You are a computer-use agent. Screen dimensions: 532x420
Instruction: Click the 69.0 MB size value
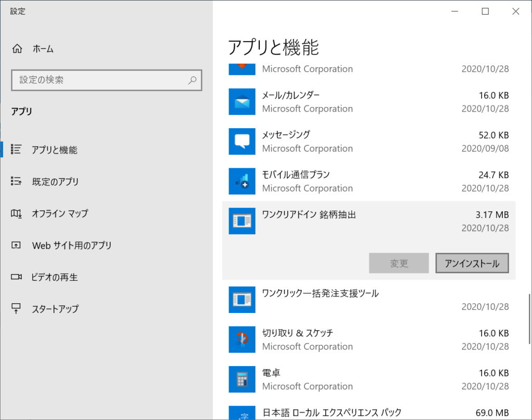click(492, 413)
